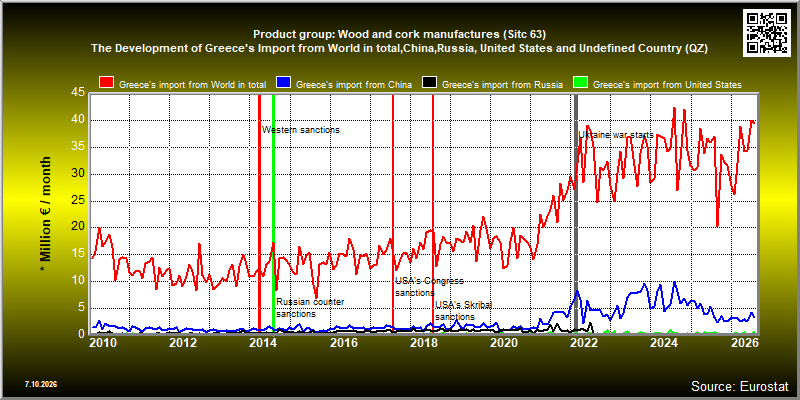This screenshot has height=400, width=800.
Task: Click the gray Ukraine war vertical line
Action: [576, 212]
